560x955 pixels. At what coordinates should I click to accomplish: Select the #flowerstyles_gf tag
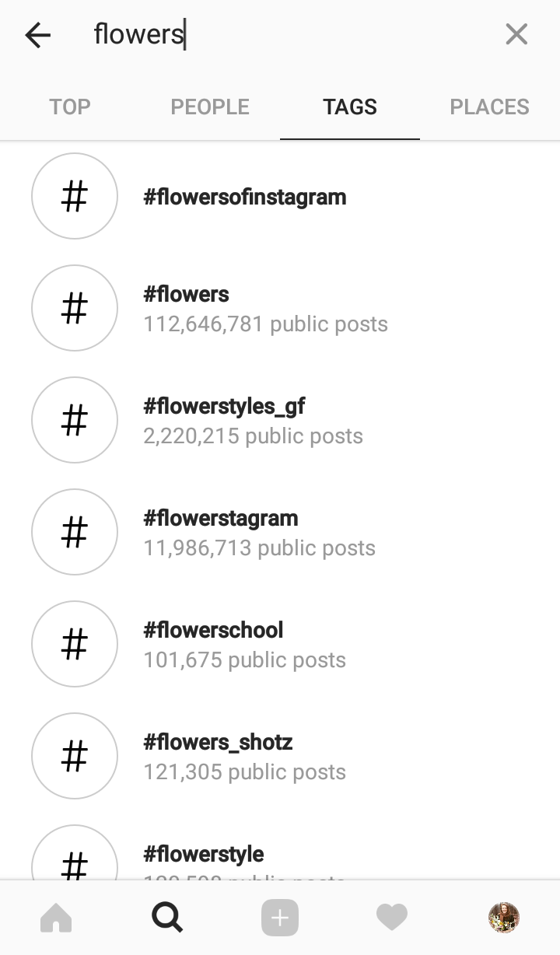[x=253, y=421]
